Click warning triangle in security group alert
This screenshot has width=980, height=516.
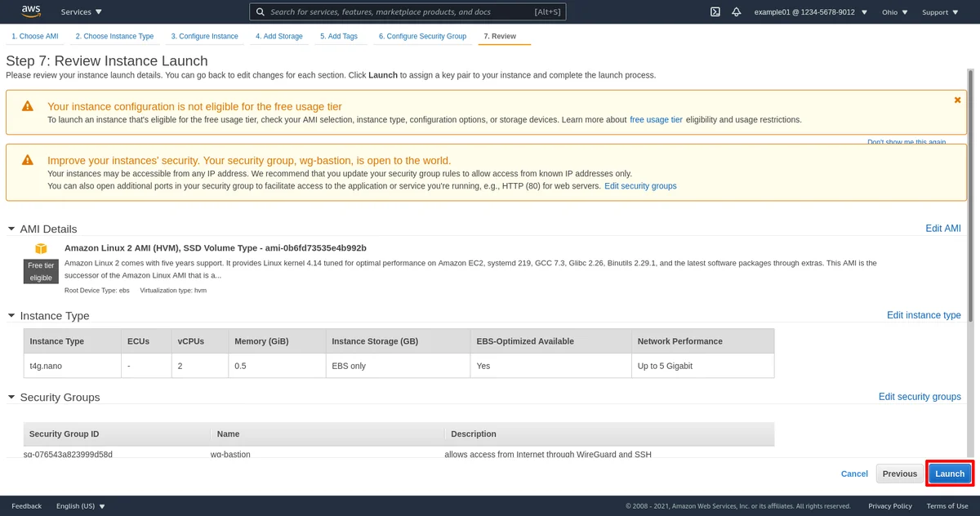28,160
